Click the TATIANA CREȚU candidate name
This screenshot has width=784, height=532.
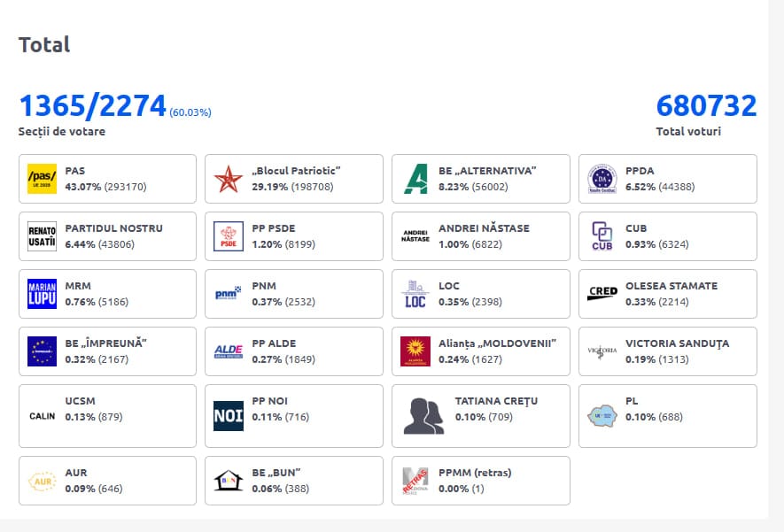(496, 401)
